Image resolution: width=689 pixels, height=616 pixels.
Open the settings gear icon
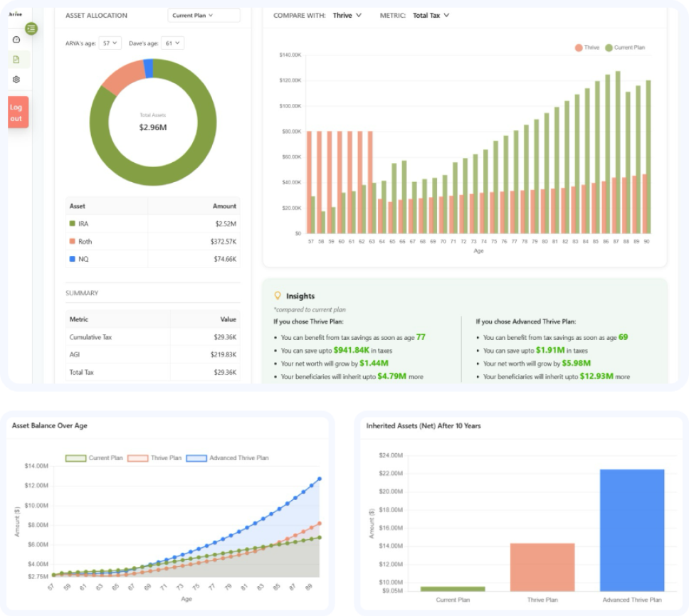(x=18, y=80)
